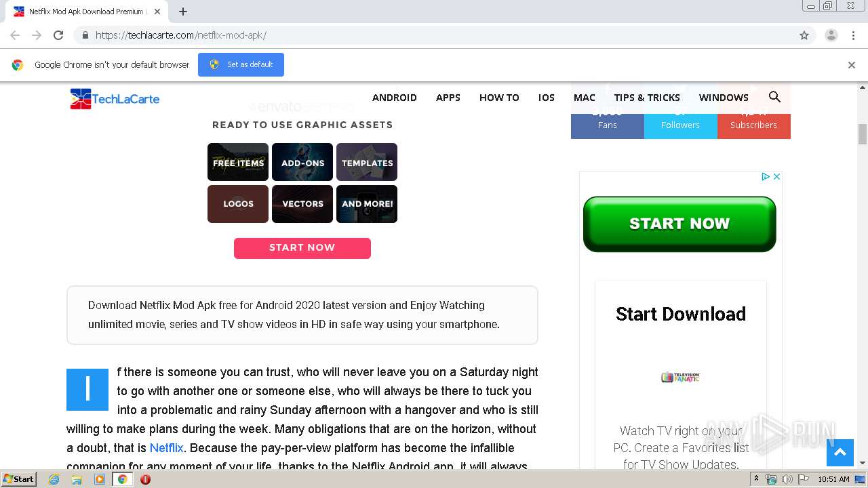Open the IOS menu category
The height and width of the screenshot is (488, 868).
point(547,98)
